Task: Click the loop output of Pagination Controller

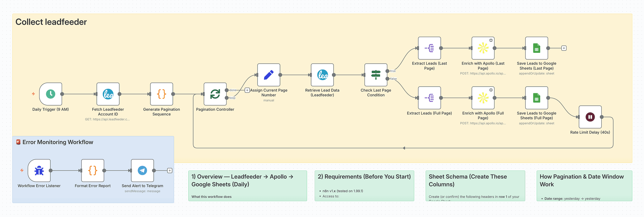Action: click(227, 98)
